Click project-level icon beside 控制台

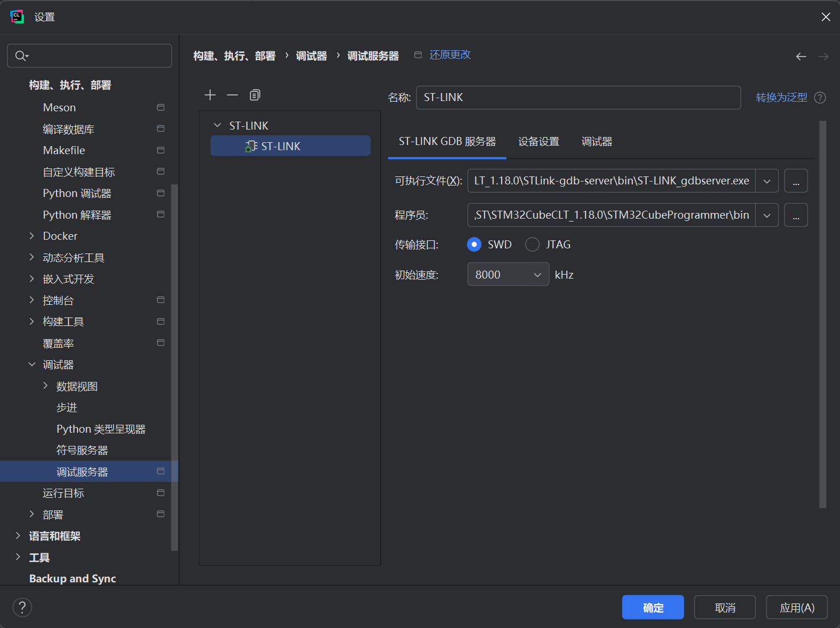[x=161, y=300]
